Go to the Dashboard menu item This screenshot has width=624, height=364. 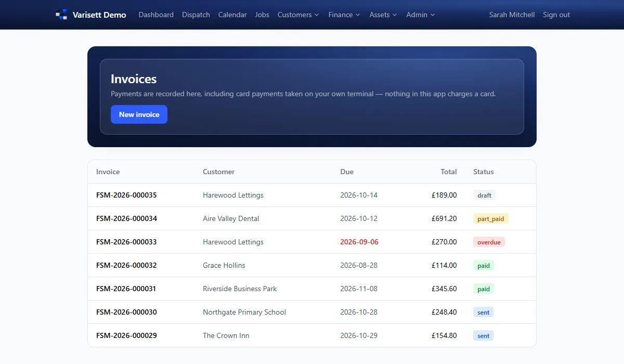click(156, 15)
